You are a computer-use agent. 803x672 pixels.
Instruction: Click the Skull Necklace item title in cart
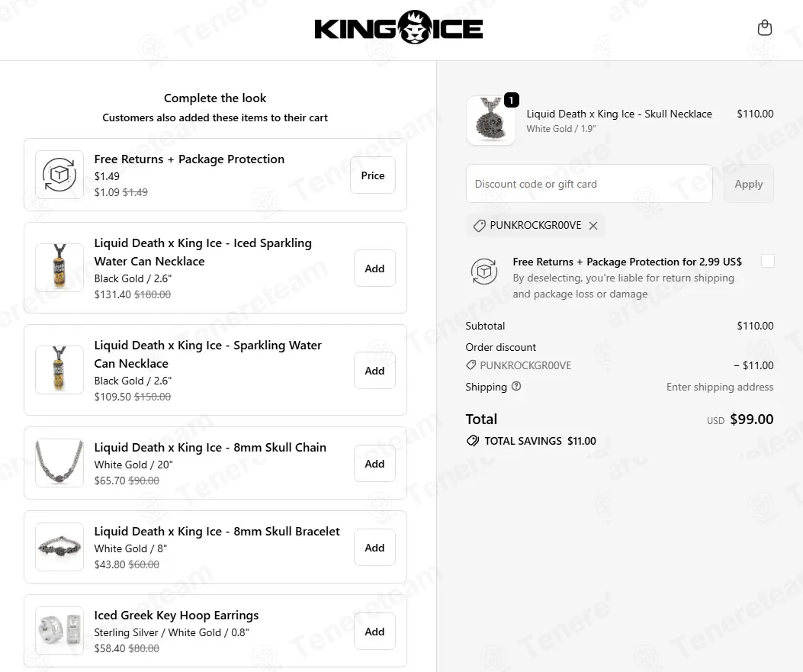619,114
